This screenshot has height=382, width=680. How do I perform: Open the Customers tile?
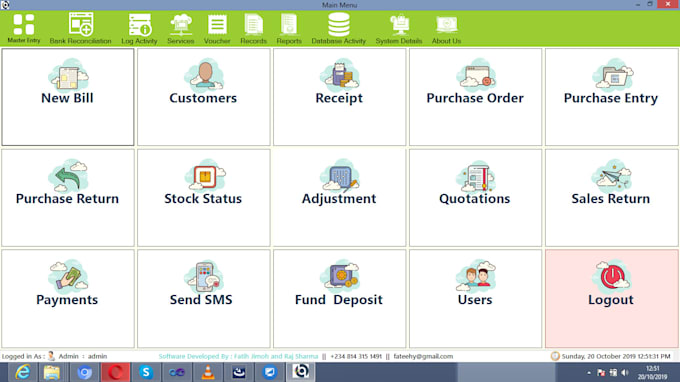tap(203, 97)
